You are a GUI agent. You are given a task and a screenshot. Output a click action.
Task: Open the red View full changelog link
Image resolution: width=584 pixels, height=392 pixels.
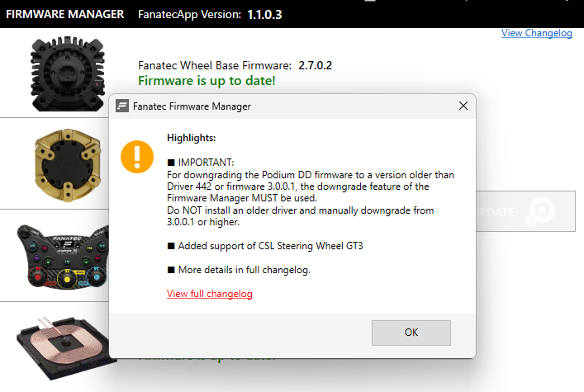[x=209, y=294]
